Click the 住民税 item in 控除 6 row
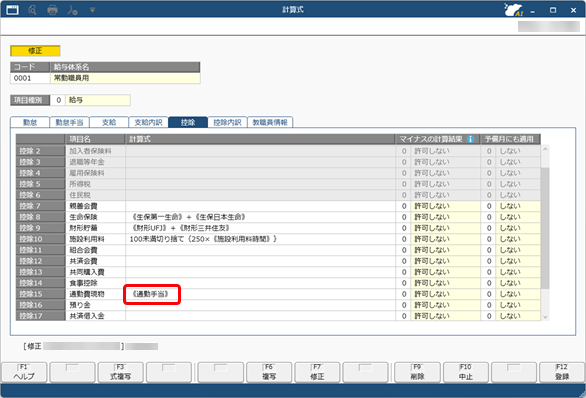This screenshot has width=586, height=398. pyautogui.click(x=95, y=195)
